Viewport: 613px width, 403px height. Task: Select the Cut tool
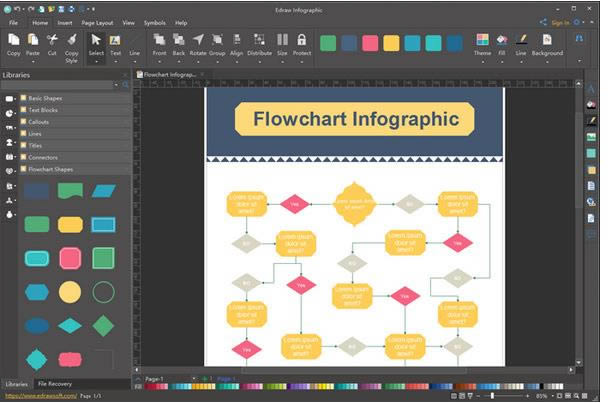point(52,44)
